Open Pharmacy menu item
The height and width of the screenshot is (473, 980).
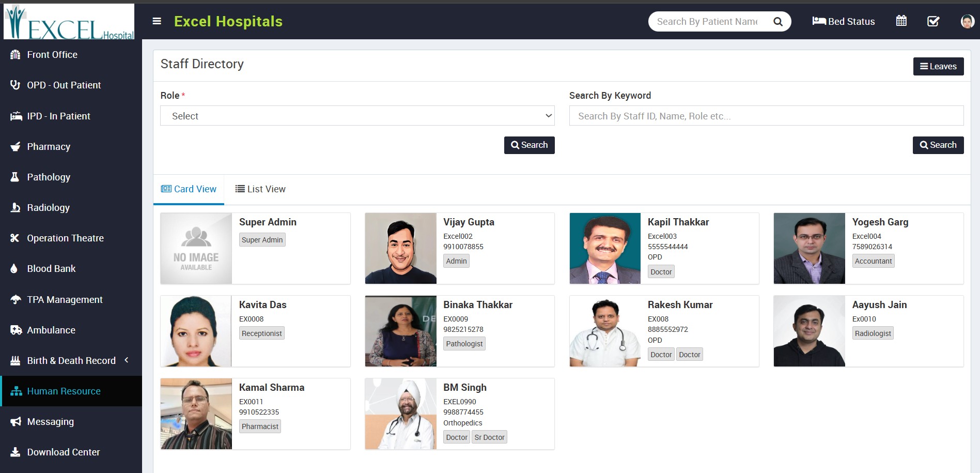[49, 147]
